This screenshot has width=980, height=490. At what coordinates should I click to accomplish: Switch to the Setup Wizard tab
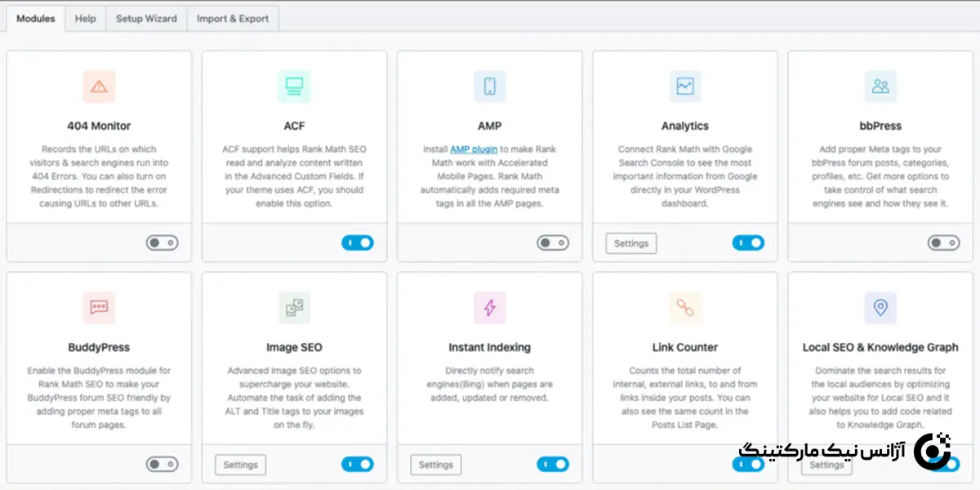(x=146, y=19)
